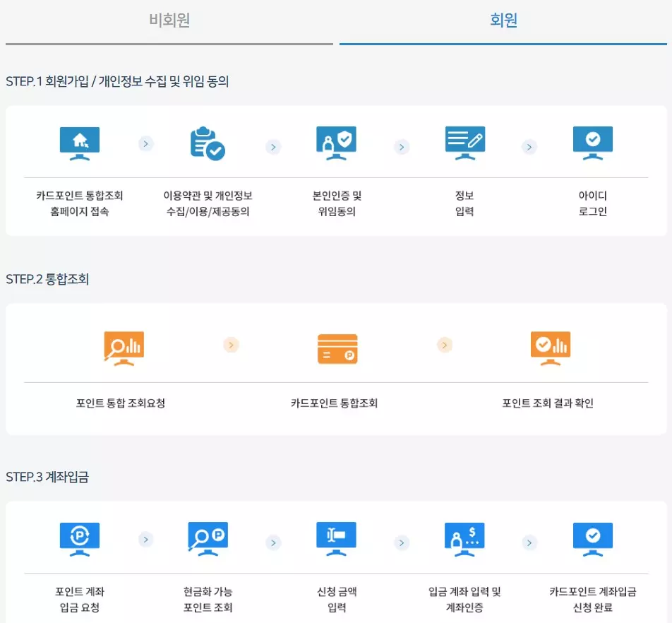
Task: Click the 현금화 가능 포인트 조회 label
Action: (208, 600)
